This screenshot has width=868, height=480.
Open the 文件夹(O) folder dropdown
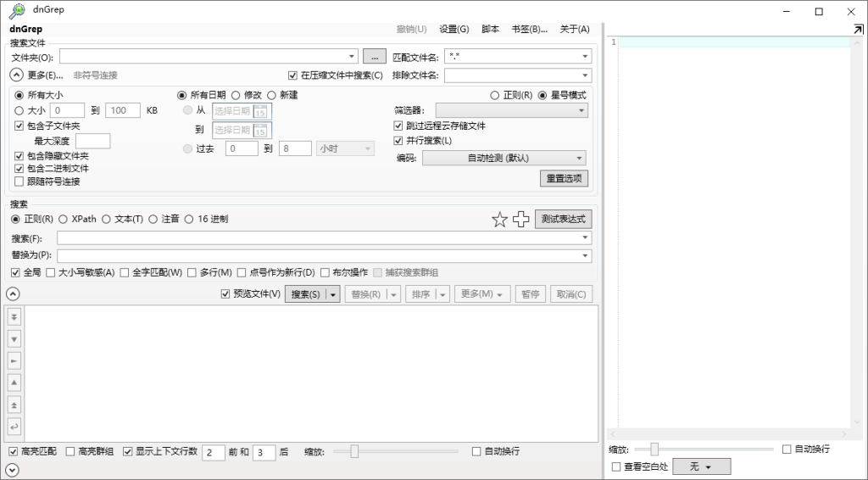pos(352,57)
